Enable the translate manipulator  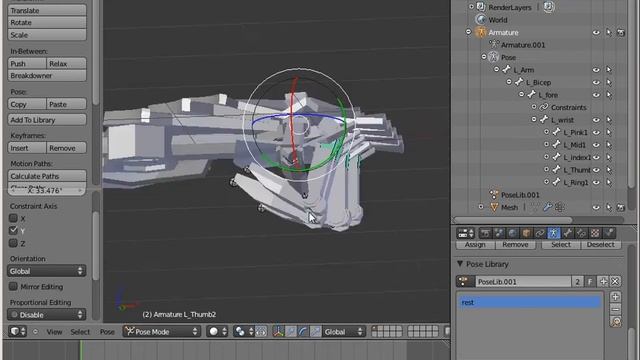(x=291, y=331)
